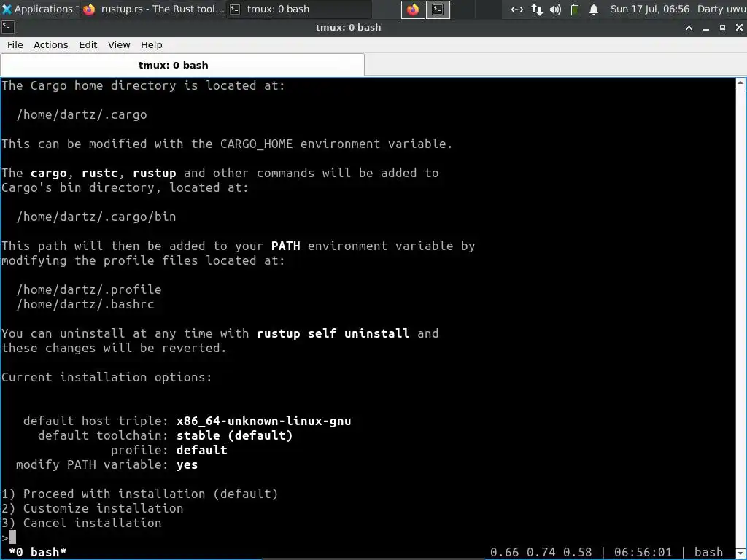Viewport: 747px width, 560px height.
Task: Open the Help menu
Action: tap(152, 44)
